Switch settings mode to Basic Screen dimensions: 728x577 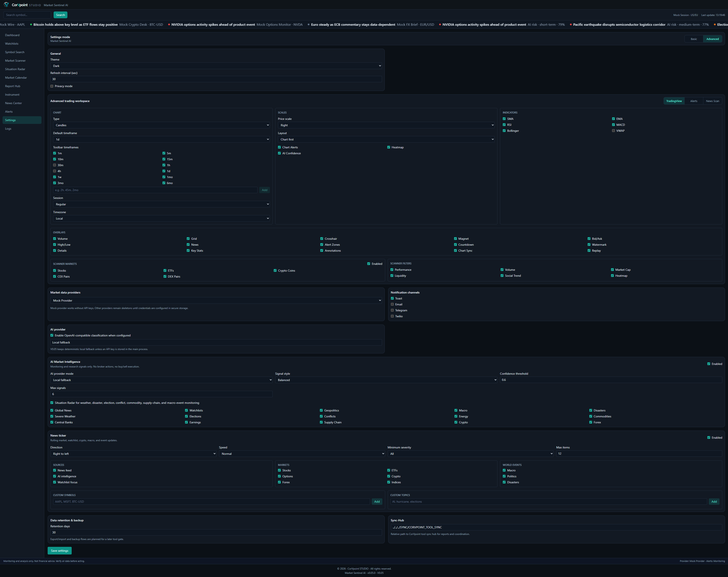click(694, 39)
